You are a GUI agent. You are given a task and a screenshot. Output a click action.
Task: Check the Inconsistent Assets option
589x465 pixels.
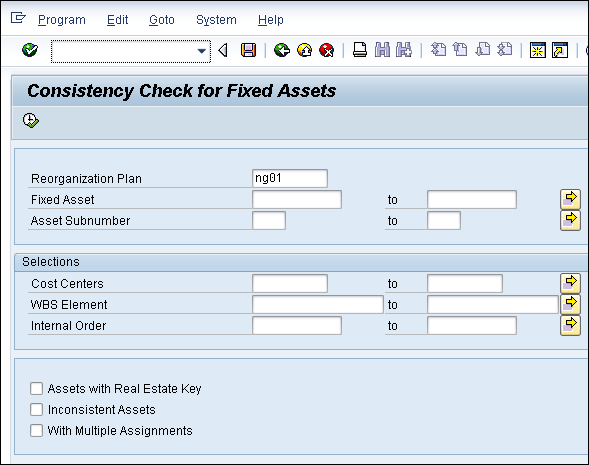pos(36,409)
